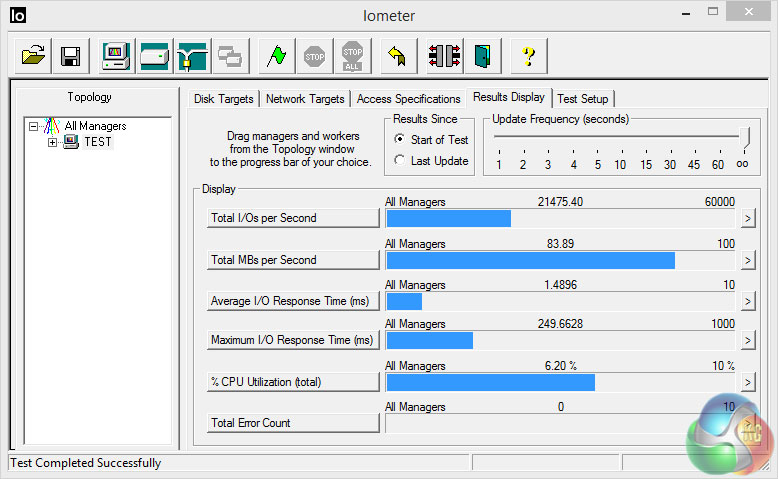Click the 21475.40 IOPS value

click(x=560, y=202)
